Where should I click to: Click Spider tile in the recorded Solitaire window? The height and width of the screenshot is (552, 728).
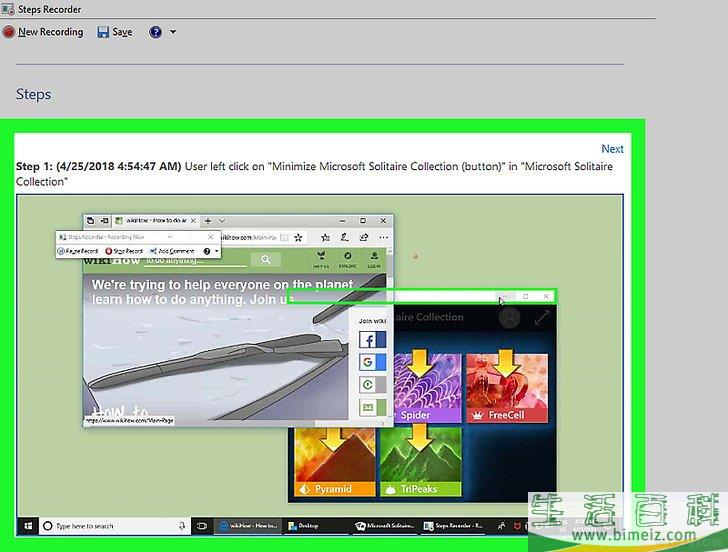click(x=427, y=388)
